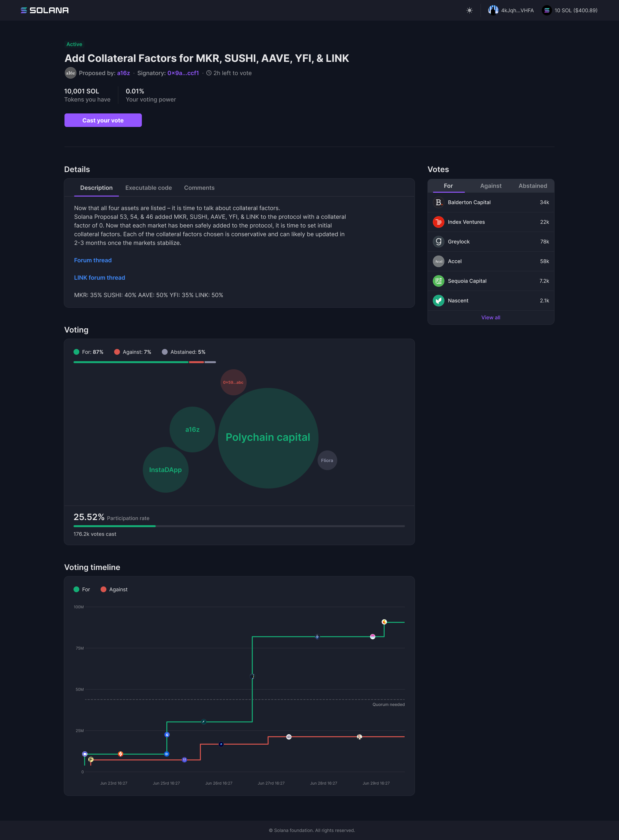
Task: Open the Forum thread link
Action: [93, 260]
